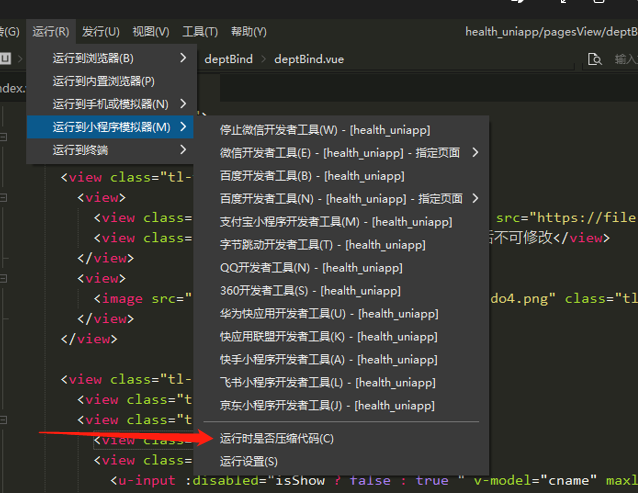Click deptBind.vue breadcrumb file

[309, 59]
